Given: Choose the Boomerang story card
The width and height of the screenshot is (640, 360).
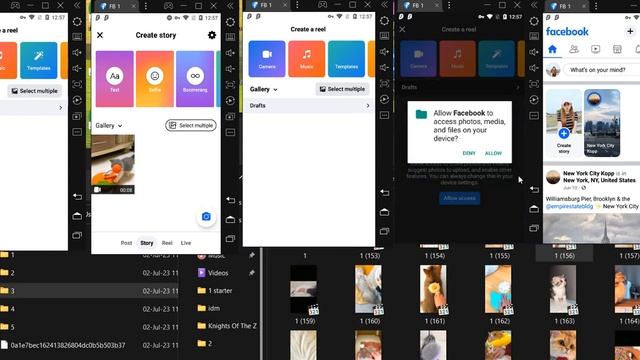Looking at the screenshot, I should point(195,79).
